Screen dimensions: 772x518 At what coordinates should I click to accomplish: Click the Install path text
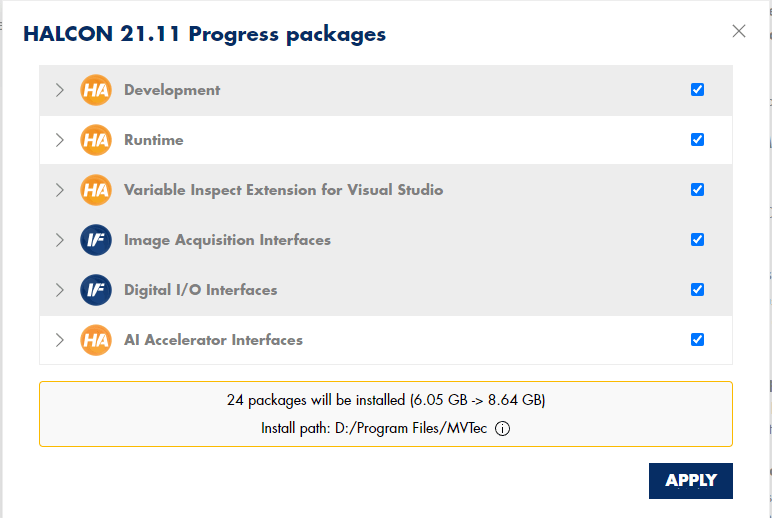pos(374,428)
